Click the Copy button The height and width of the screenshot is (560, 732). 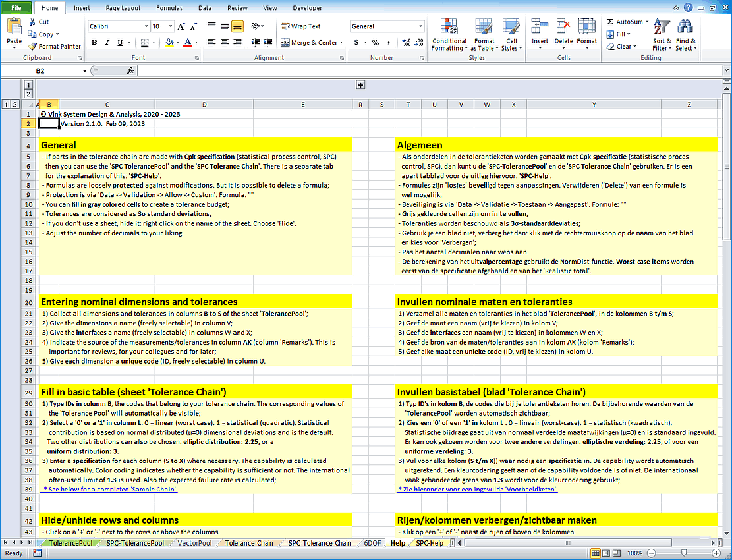point(43,34)
